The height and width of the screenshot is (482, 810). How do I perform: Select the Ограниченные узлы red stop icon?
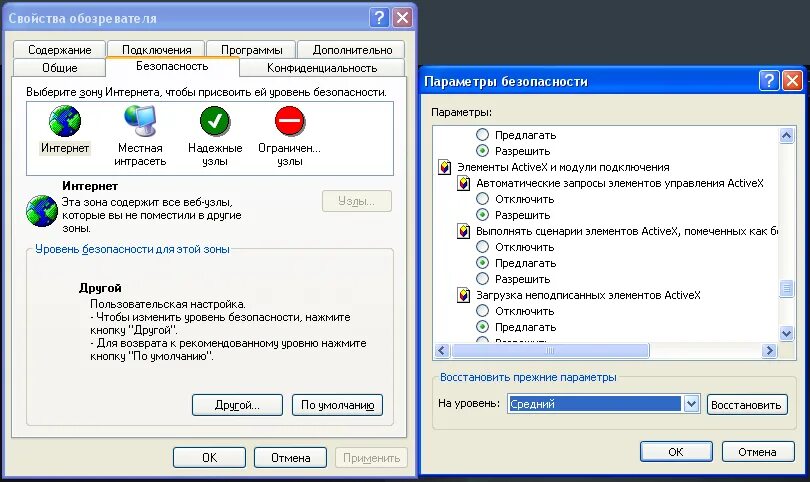[290, 121]
